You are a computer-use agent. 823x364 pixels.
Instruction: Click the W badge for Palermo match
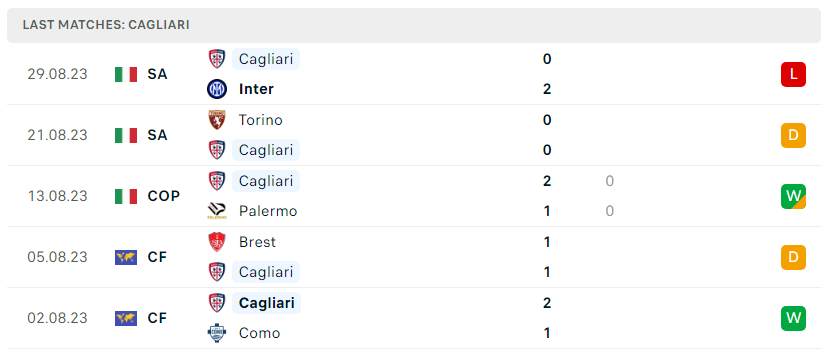pos(793,196)
